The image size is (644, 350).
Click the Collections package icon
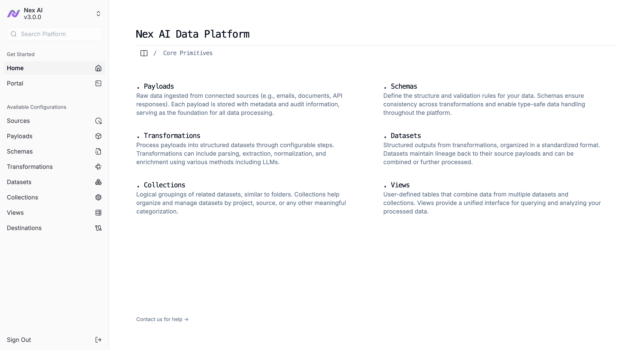[x=98, y=198]
